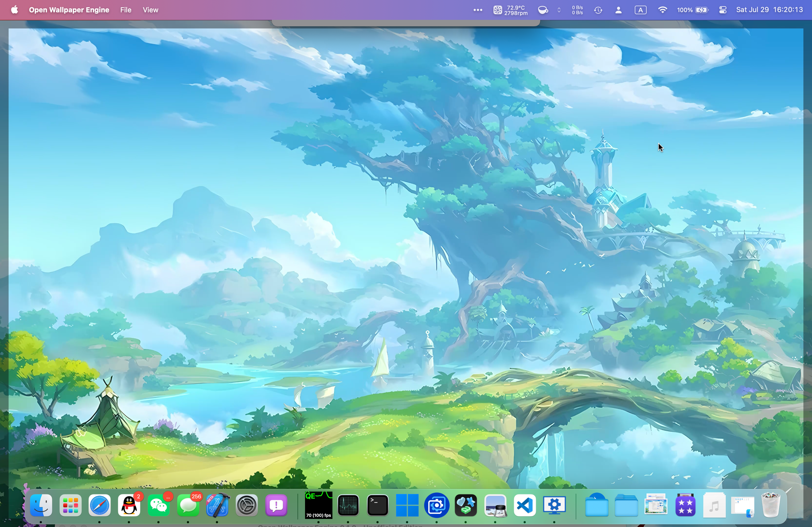The width and height of the screenshot is (812, 527).
Task: Open the View menu
Action: [x=150, y=10]
